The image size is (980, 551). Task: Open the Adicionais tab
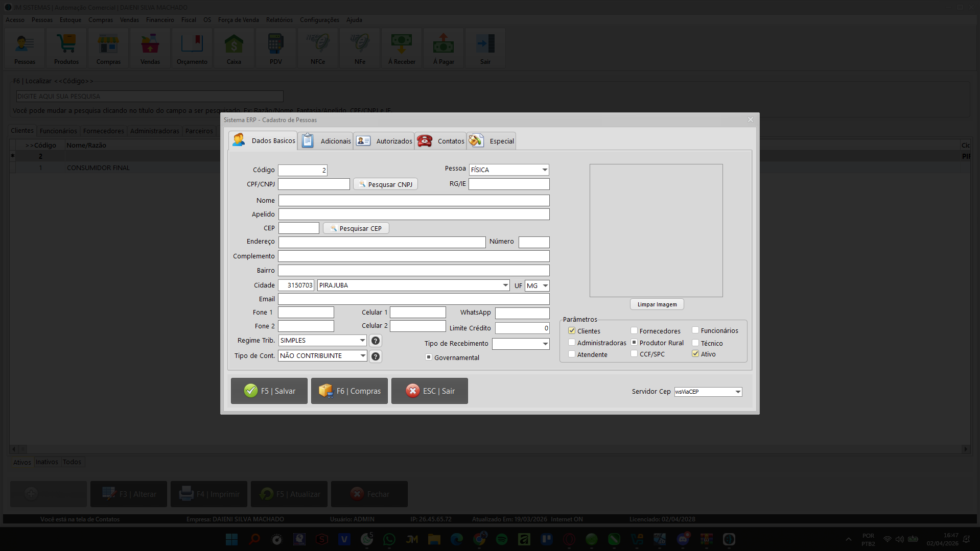tap(326, 141)
